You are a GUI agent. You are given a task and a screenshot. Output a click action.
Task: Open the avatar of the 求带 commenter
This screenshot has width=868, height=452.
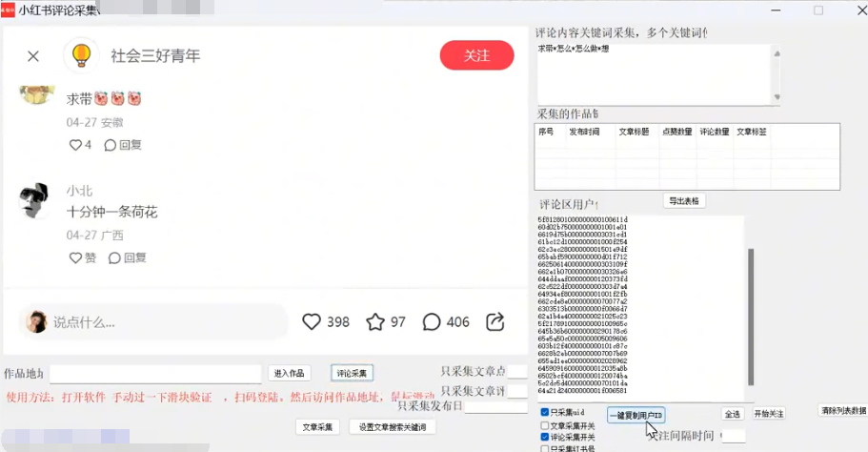[x=36, y=93]
